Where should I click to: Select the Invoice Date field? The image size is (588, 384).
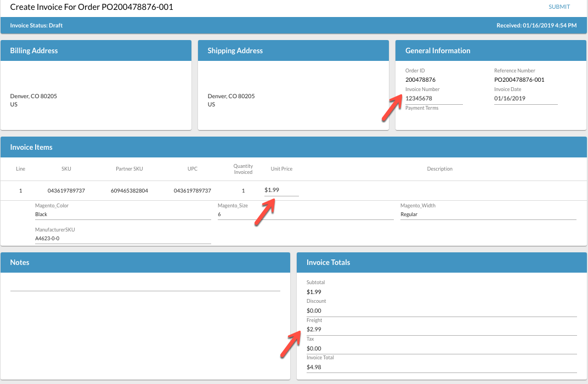point(525,99)
